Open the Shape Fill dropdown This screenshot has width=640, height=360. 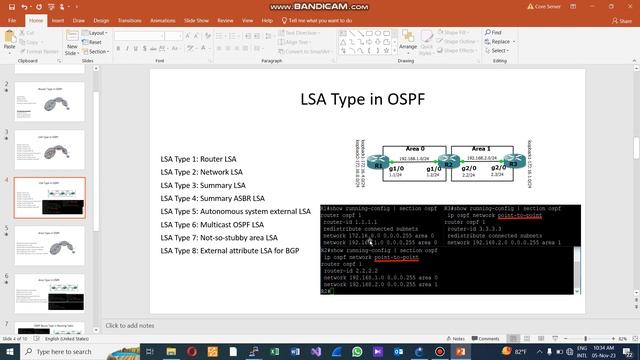tap(453, 32)
